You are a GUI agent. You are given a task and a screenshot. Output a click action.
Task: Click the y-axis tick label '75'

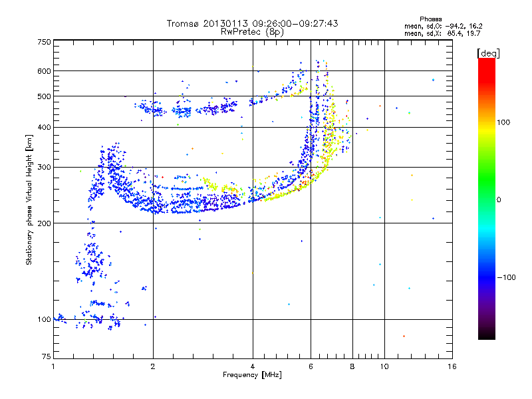47,356
